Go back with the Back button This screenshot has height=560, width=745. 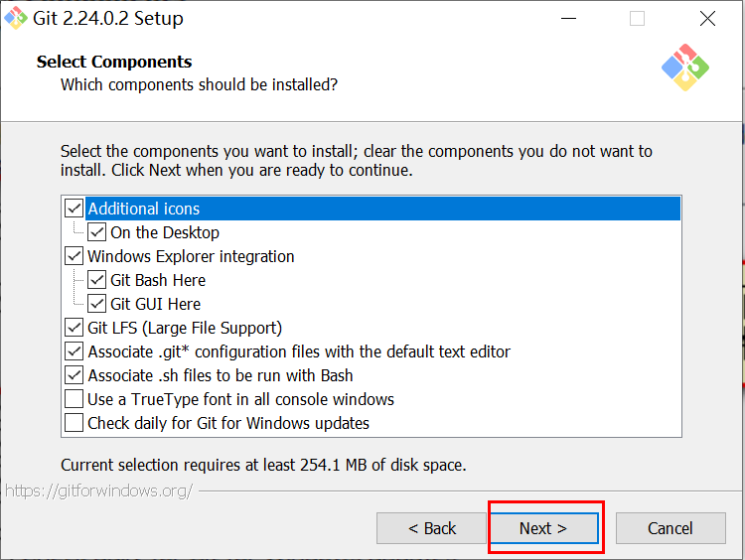[x=432, y=528]
